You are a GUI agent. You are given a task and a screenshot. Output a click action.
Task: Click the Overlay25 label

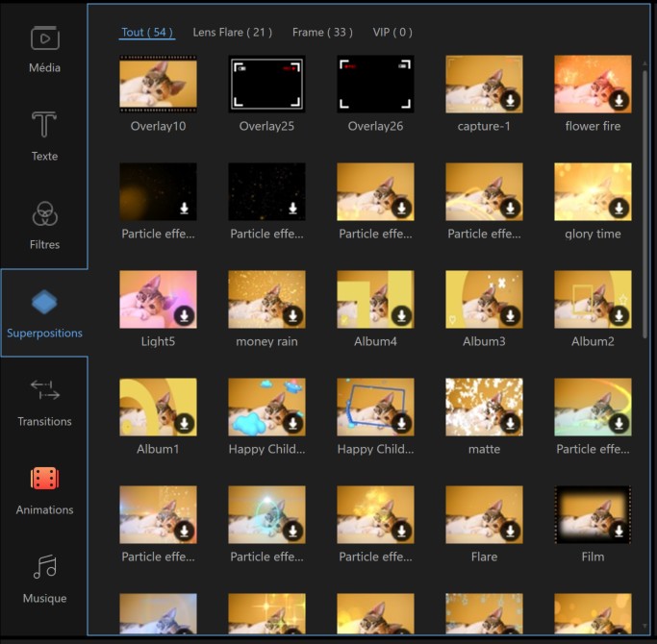coord(266,126)
